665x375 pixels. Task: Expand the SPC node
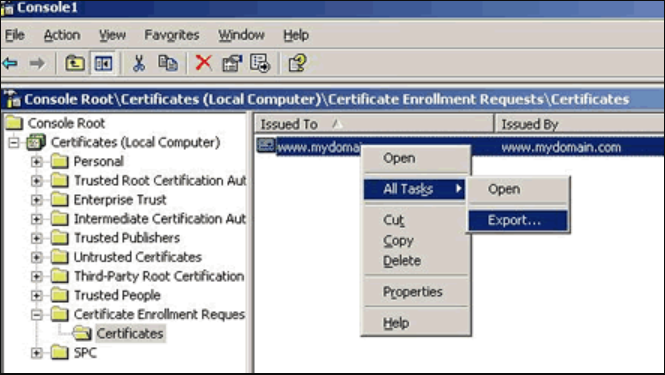coord(36,353)
